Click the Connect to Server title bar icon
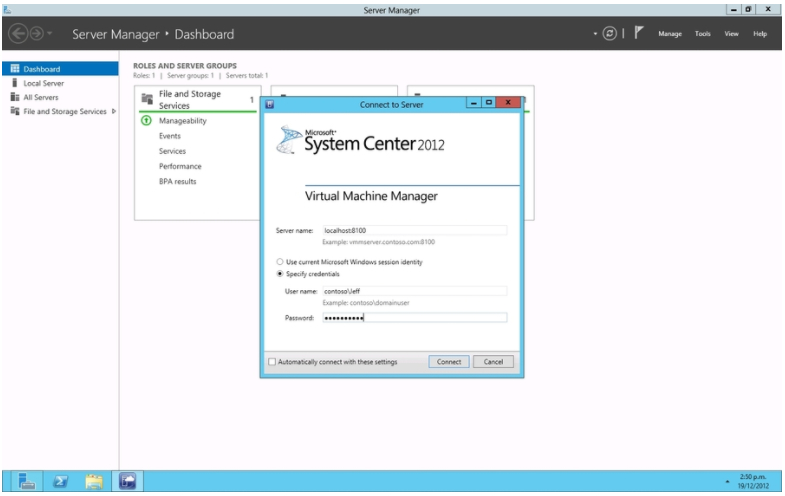The image size is (785, 496). (x=269, y=104)
